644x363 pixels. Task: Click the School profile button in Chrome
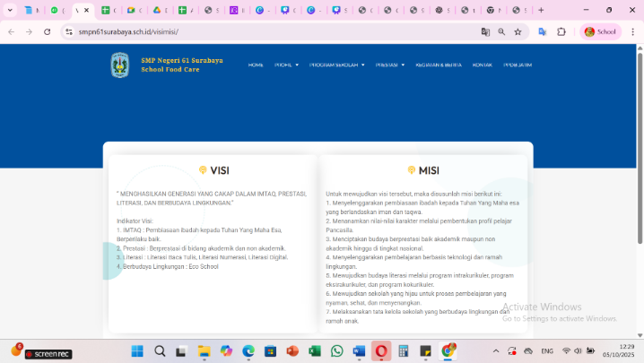(601, 31)
